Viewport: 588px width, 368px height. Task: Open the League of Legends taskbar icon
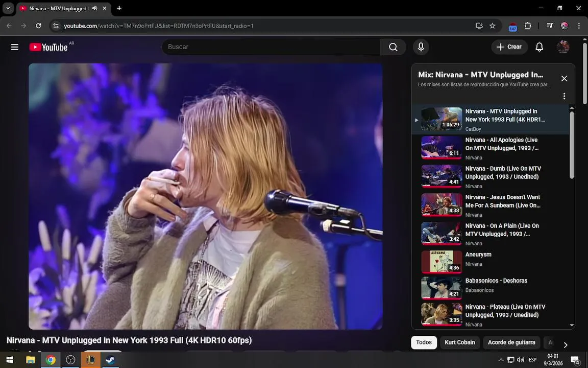point(90,360)
